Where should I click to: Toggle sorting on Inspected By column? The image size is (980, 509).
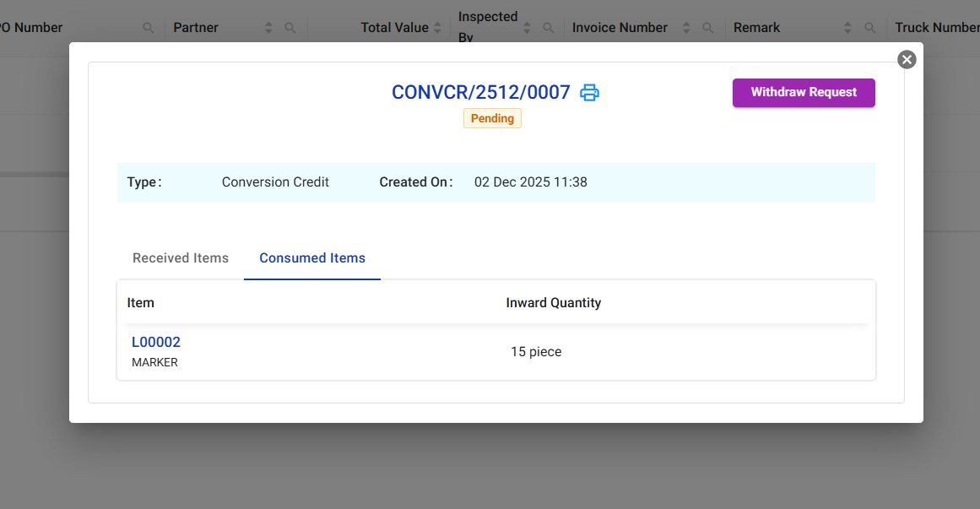tap(527, 28)
